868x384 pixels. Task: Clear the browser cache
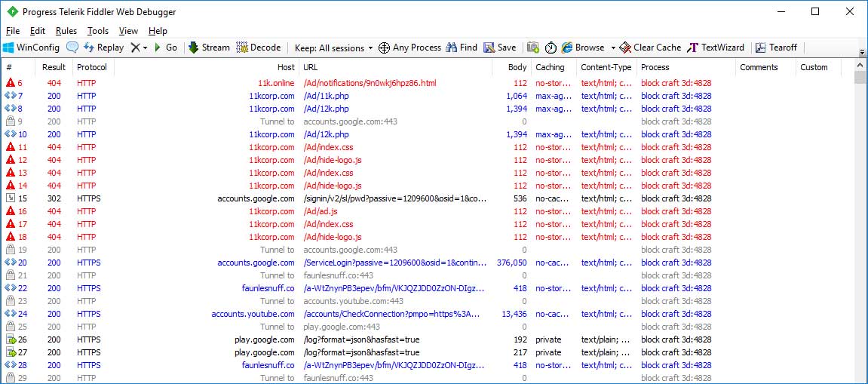click(x=651, y=48)
